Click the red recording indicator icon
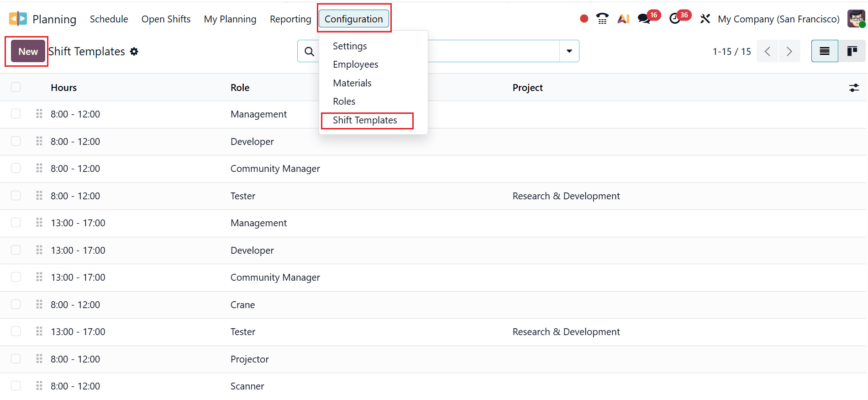 pyautogui.click(x=584, y=19)
